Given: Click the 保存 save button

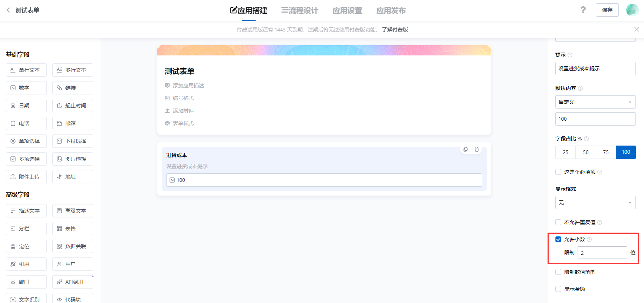Looking at the screenshot, I should tap(607, 10).
